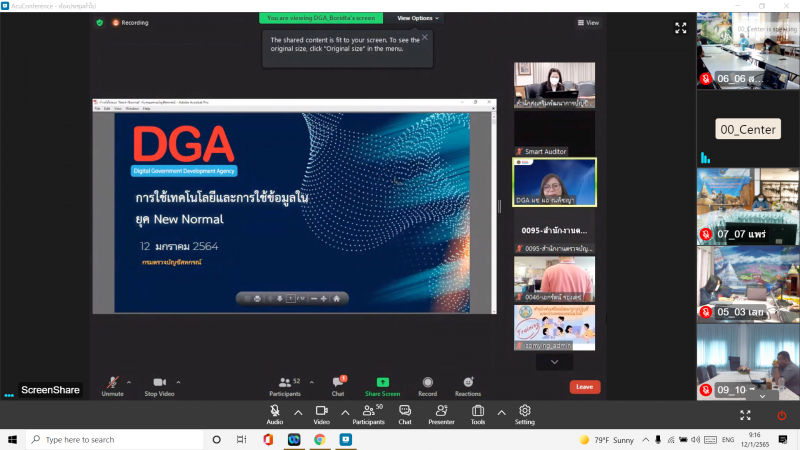Expand the Audio options arrow in bottom bar

tap(298, 413)
